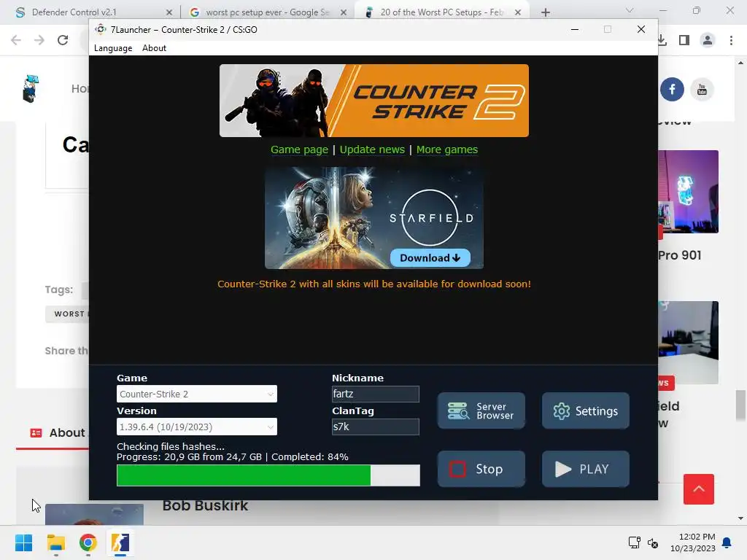The image size is (747, 560).
Task: Switch to the Defender Control v2.1 tab
Action: click(x=90, y=12)
